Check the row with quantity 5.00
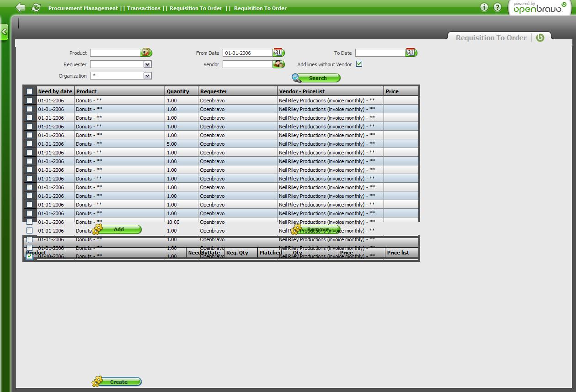576x392 pixels. [30, 144]
